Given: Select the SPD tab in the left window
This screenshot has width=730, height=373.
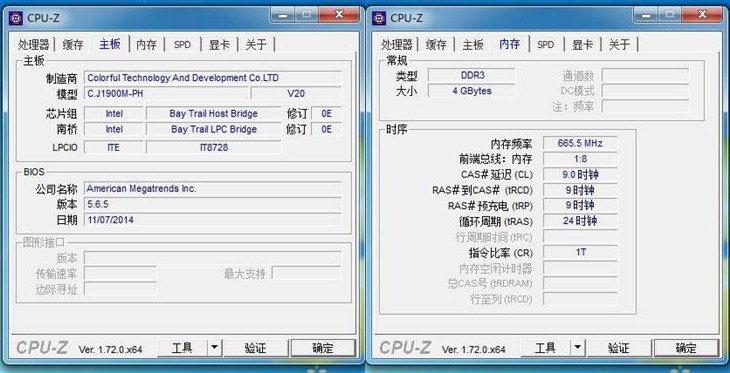Looking at the screenshot, I should coord(182,45).
